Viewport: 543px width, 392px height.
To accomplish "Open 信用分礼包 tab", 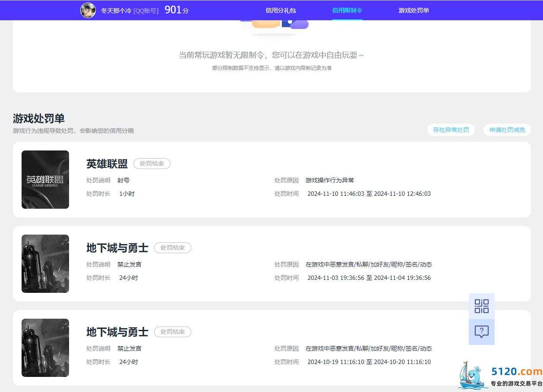I will [281, 10].
